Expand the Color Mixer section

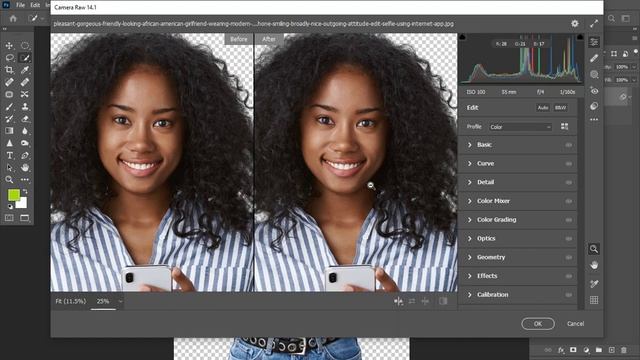469,201
